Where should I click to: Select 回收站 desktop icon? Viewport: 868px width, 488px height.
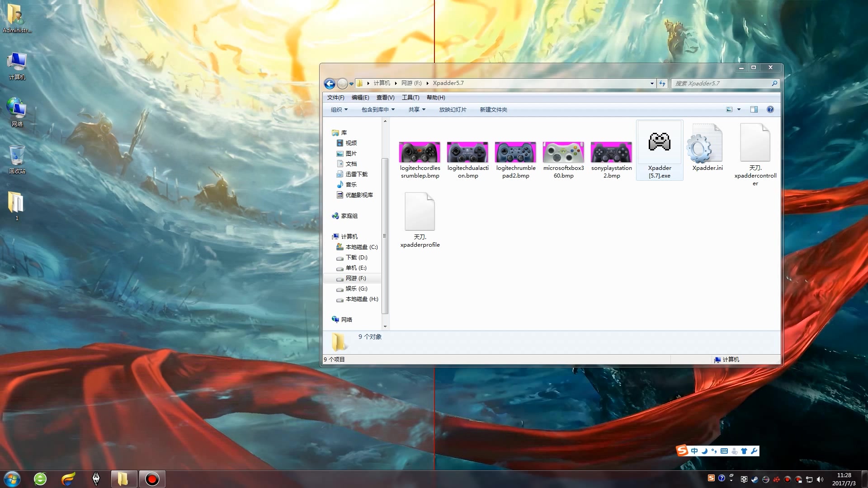pos(17,160)
